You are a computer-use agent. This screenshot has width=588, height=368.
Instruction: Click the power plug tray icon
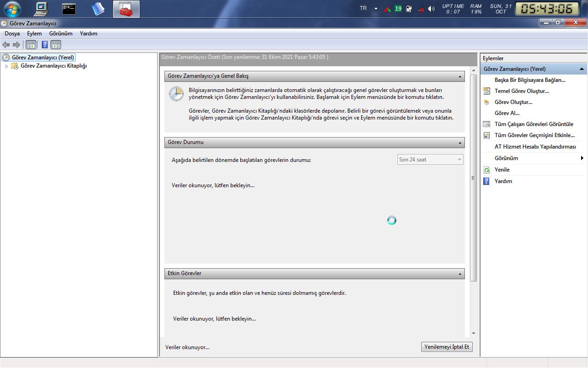tap(409, 9)
